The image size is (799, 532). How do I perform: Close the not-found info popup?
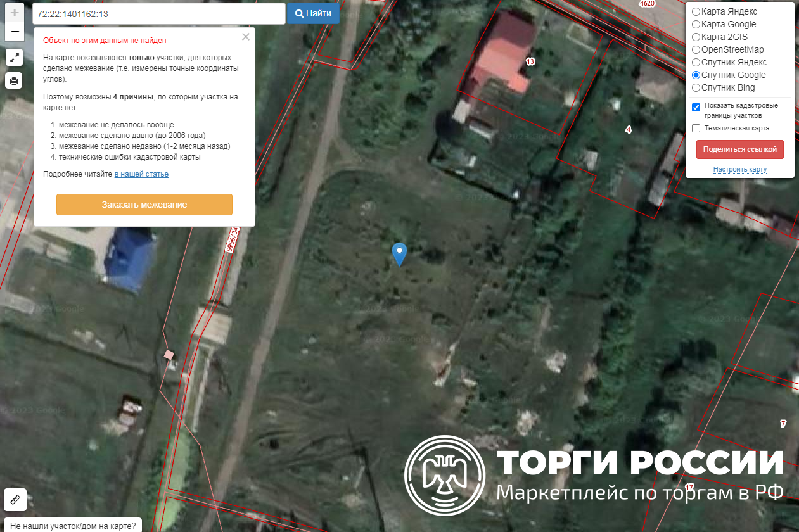(x=246, y=37)
